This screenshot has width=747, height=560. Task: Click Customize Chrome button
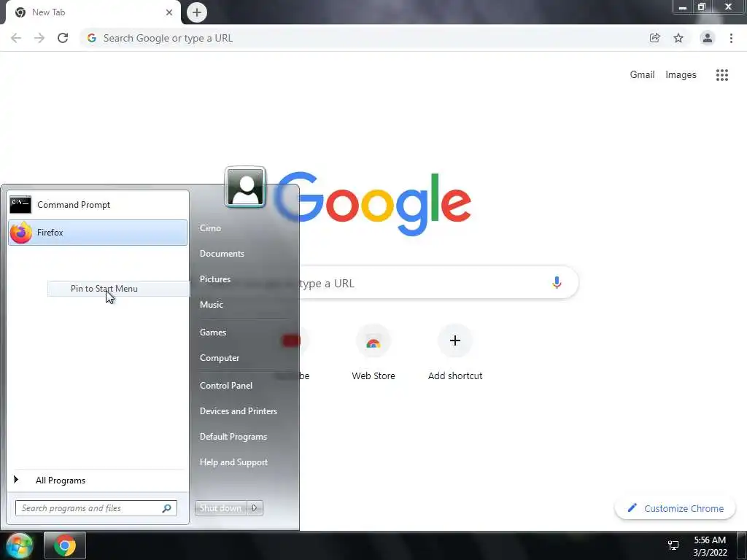(x=676, y=508)
